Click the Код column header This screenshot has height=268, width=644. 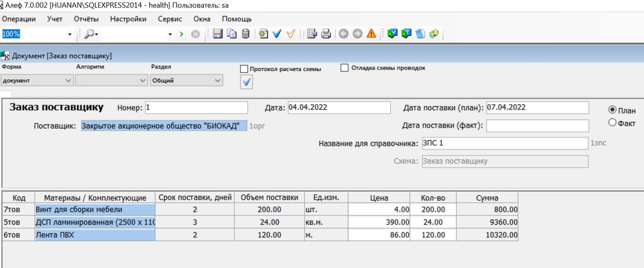(x=19, y=198)
